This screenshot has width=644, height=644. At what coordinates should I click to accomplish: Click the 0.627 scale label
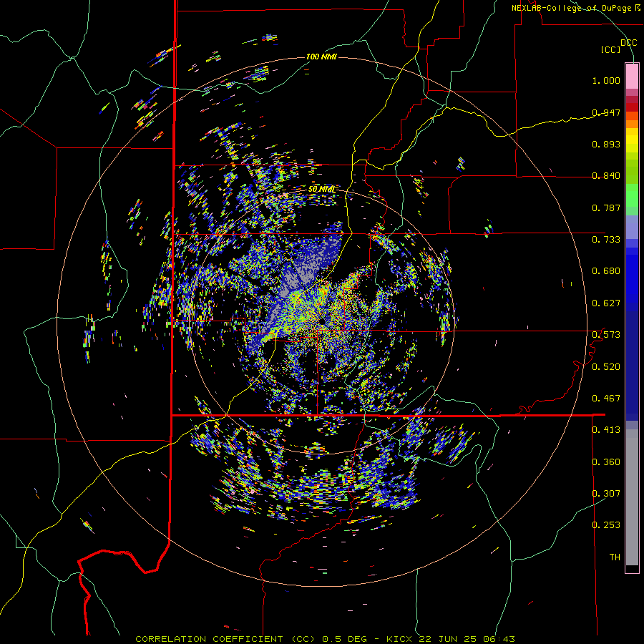[606, 303]
